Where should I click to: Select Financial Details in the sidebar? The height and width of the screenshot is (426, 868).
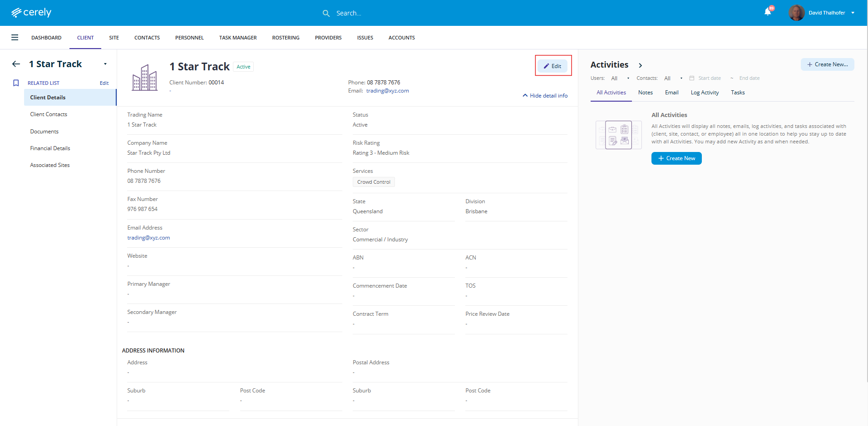pyautogui.click(x=50, y=148)
